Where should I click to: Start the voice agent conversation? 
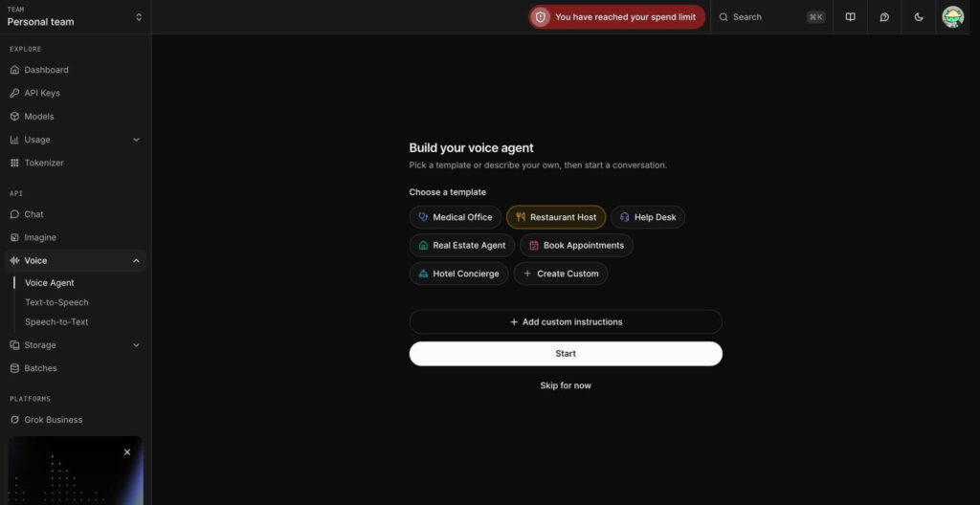click(x=566, y=354)
